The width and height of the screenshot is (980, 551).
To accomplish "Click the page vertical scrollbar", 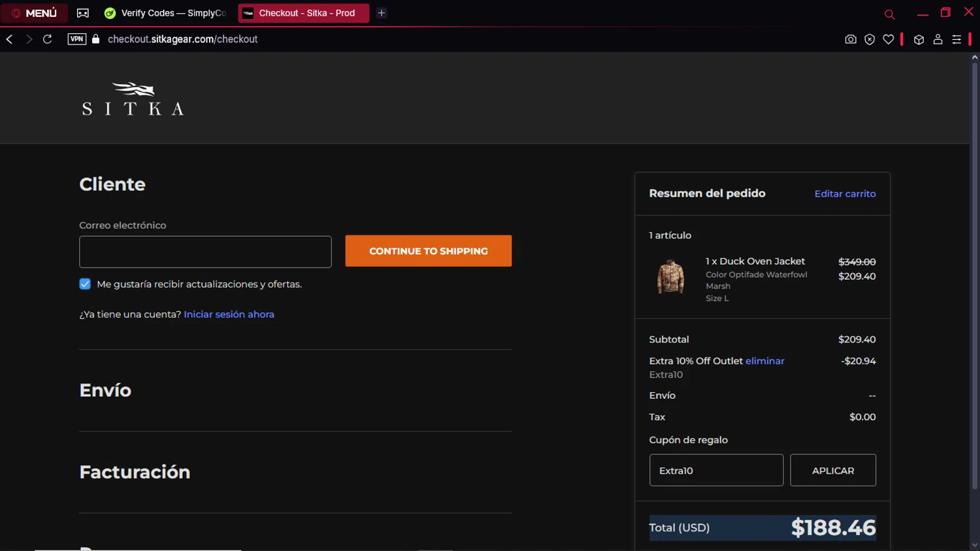I will (x=975, y=275).
